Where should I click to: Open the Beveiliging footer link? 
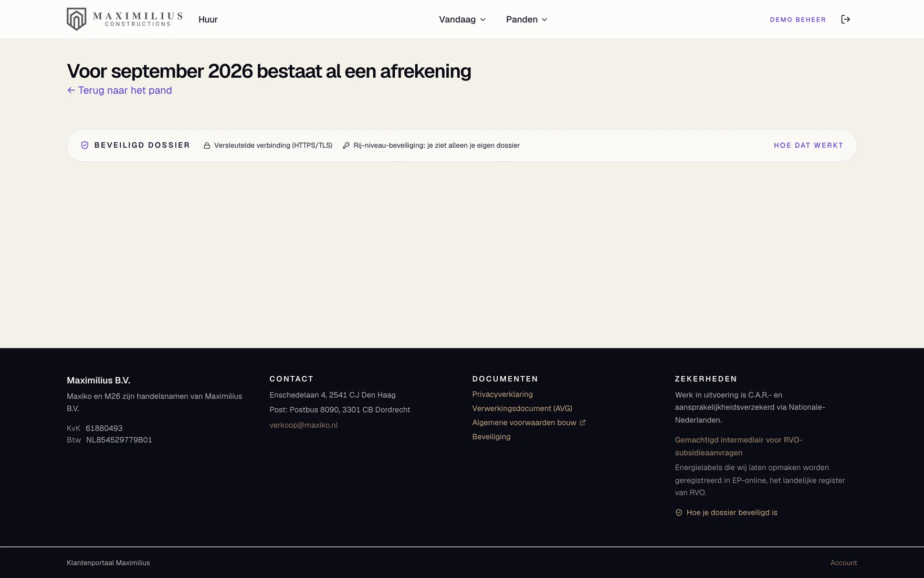[x=491, y=437]
